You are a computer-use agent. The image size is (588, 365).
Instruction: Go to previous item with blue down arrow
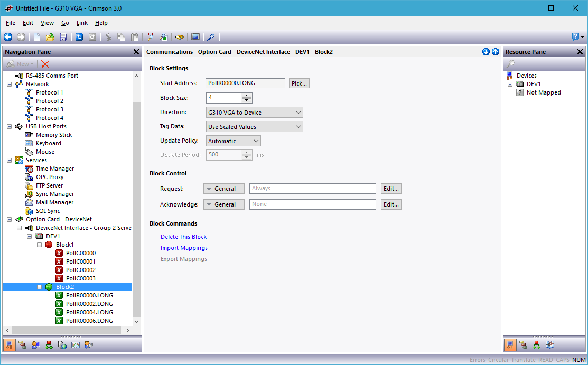pyautogui.click(x=486, y=52)
